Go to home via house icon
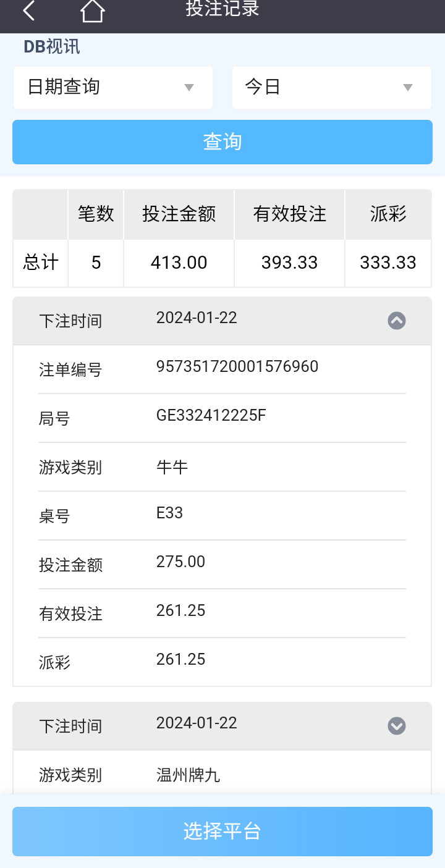 pos(93,11)
